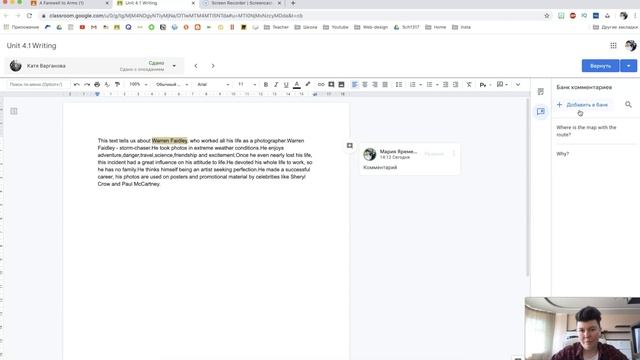Click Добавить в банк

coord(582,105)
